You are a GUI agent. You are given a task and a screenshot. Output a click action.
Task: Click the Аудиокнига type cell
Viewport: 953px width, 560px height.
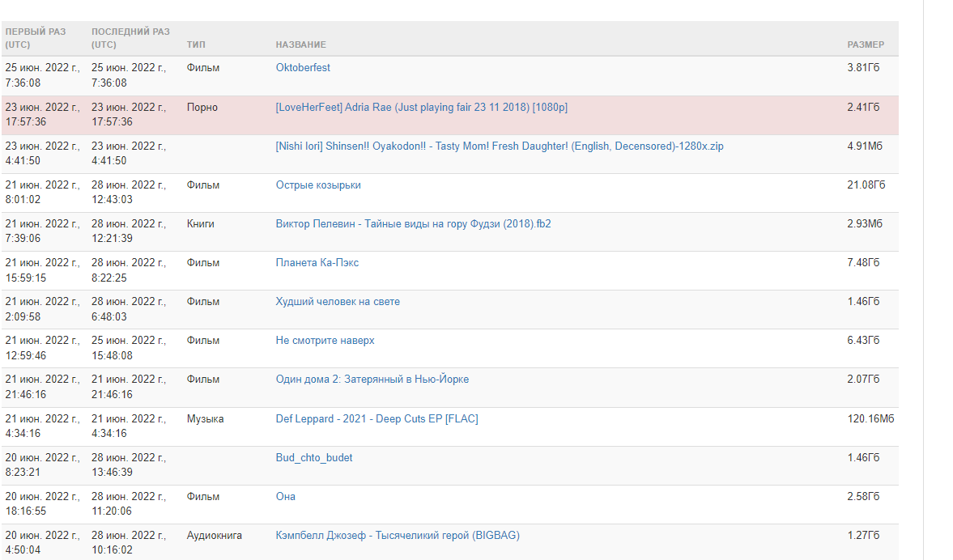coord(215,535)
